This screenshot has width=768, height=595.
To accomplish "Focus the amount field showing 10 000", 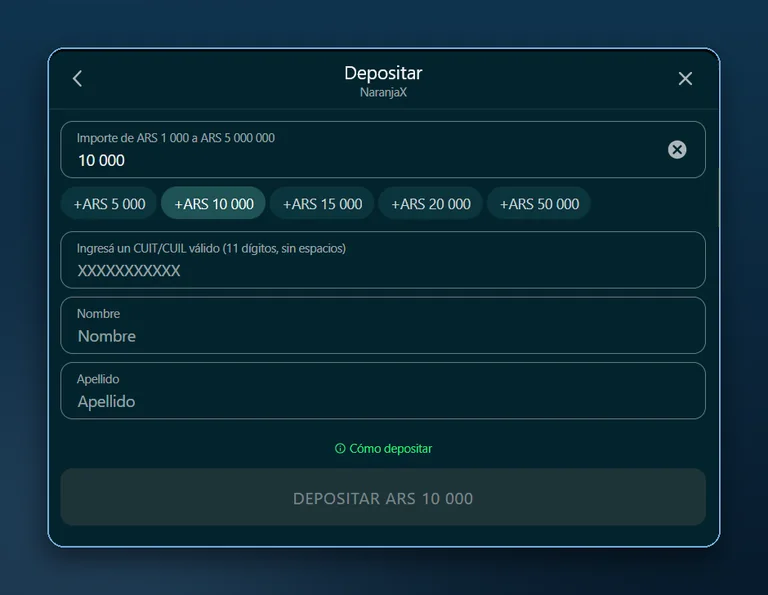I will [x=383, y=150].
